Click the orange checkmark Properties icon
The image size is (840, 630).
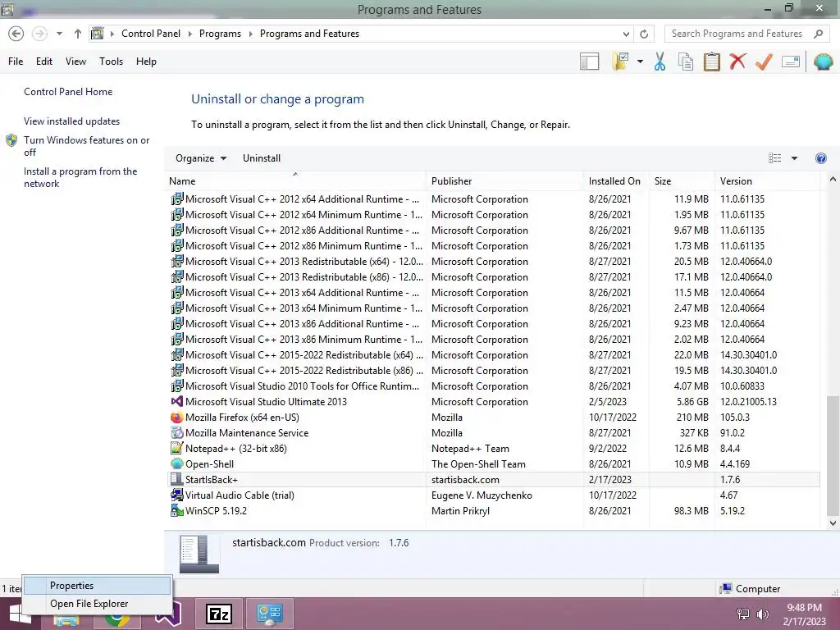pos(764,62)
